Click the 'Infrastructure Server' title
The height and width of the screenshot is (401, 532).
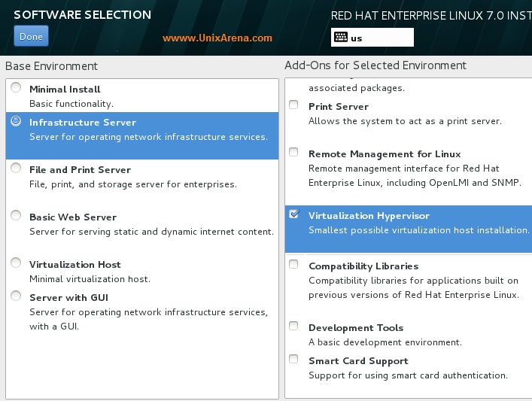pyautogui.click(x=83, y=123)
